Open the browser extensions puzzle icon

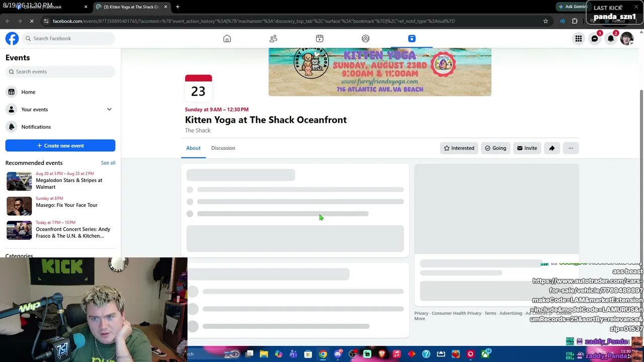pos(575,21)
